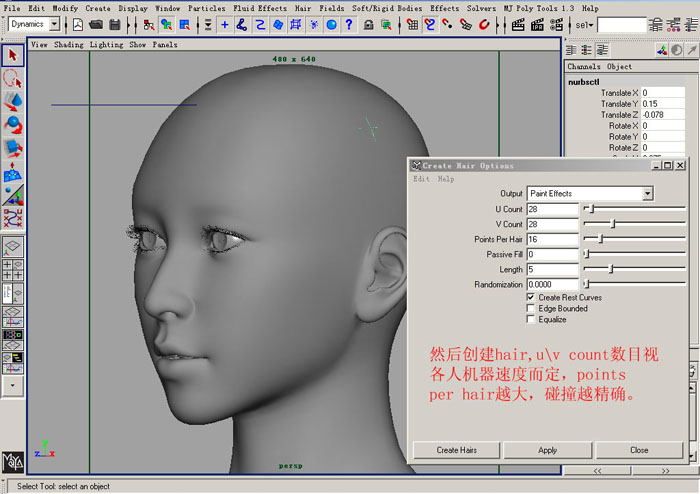Enable Edge Bounded checkbox

pos(530,308)
